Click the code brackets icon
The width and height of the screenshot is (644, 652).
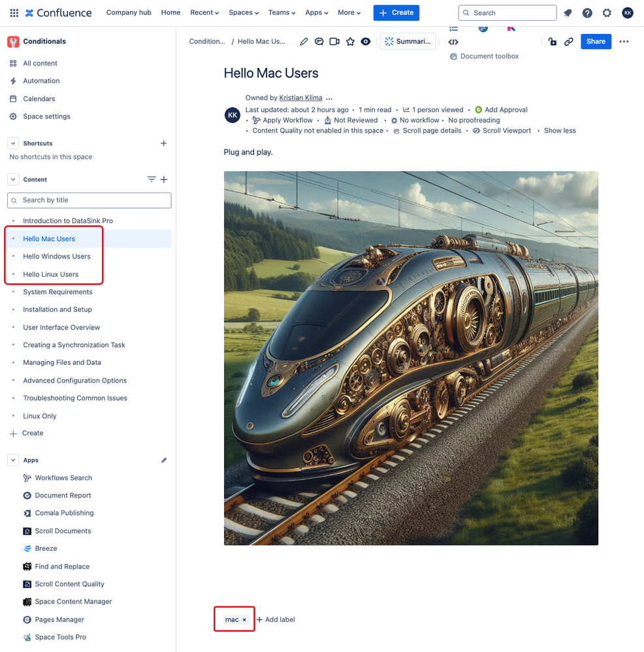click(x=453, y=42)
